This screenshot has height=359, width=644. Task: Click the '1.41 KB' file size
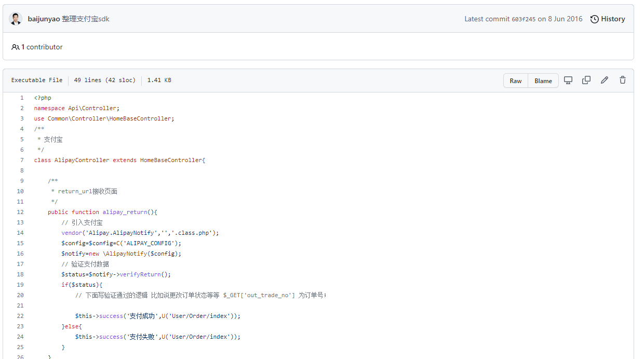[x=159, y=80]
